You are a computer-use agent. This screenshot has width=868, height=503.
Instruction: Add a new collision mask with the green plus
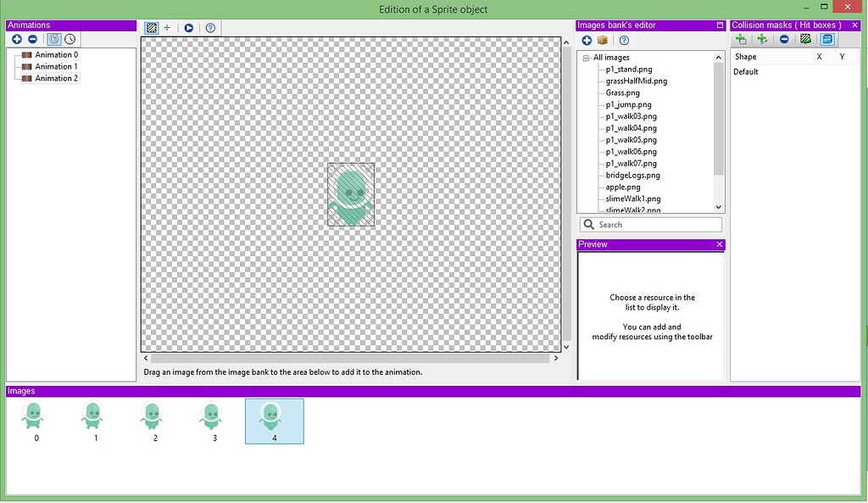(x=741, y=38)
